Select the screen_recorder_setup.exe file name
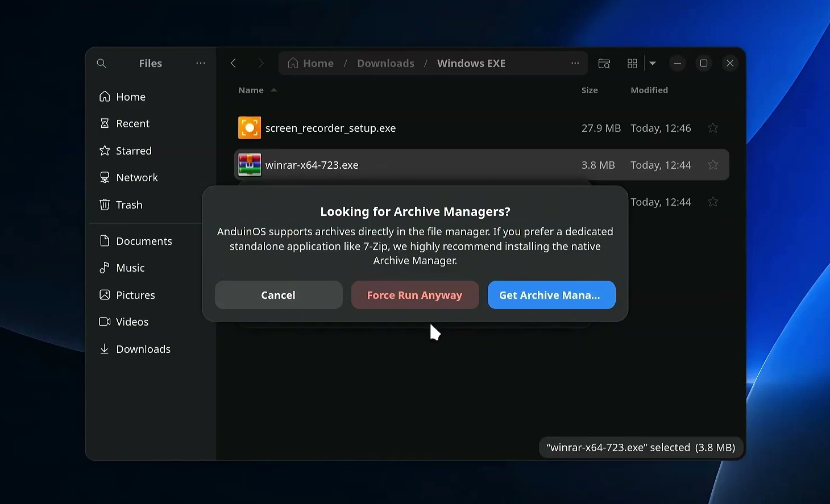Image resolution: width=830 pixels, height=504 pixels. 330,128
